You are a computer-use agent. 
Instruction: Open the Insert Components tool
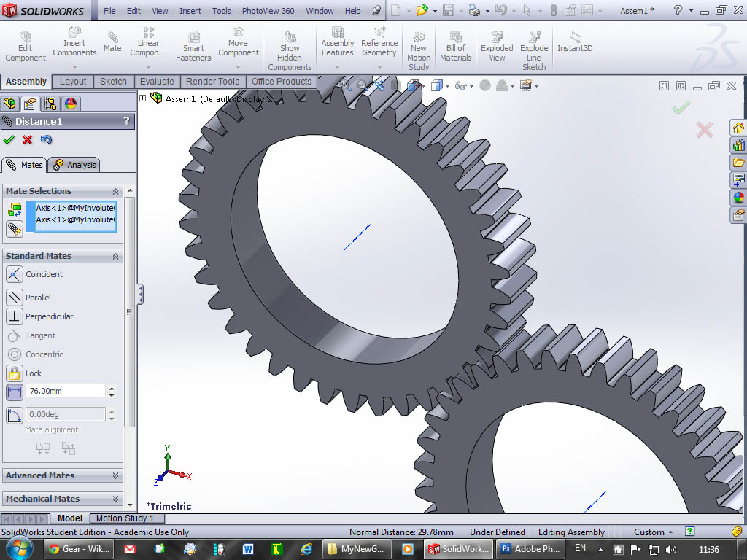coord(74,42)
